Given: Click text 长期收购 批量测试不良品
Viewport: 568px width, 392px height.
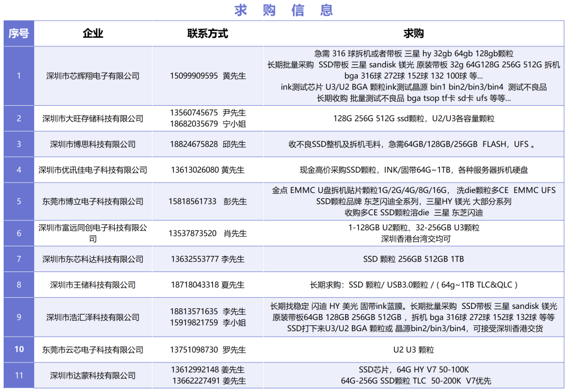Looking at the screenshot, I should tap(360, 98).
